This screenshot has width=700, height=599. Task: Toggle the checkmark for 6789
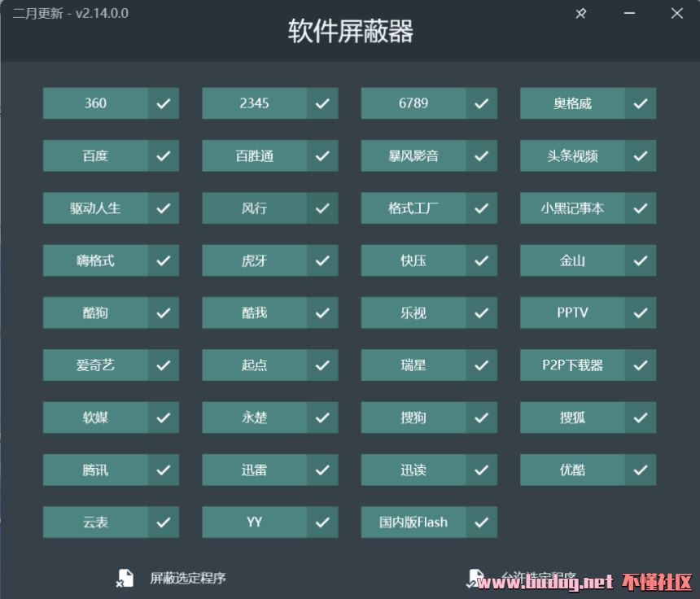point(481,103)
